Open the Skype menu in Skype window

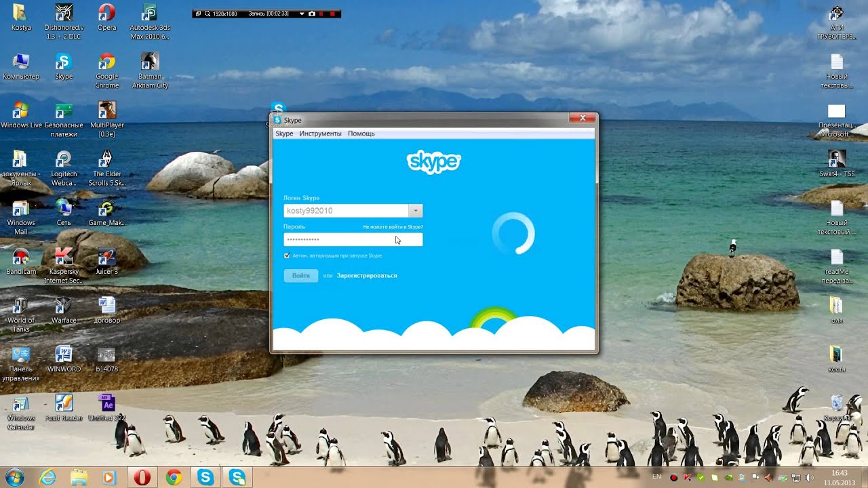284,134
